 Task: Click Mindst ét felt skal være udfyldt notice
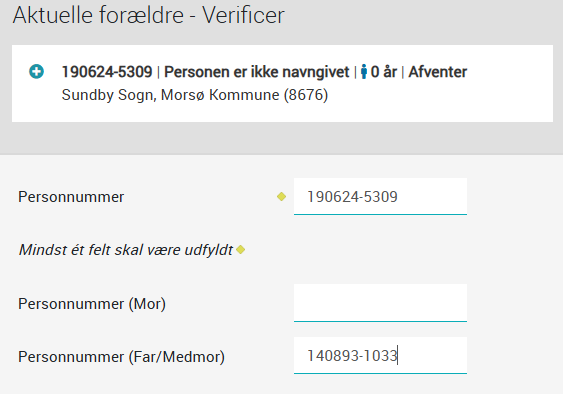click(x=126, y=250)
